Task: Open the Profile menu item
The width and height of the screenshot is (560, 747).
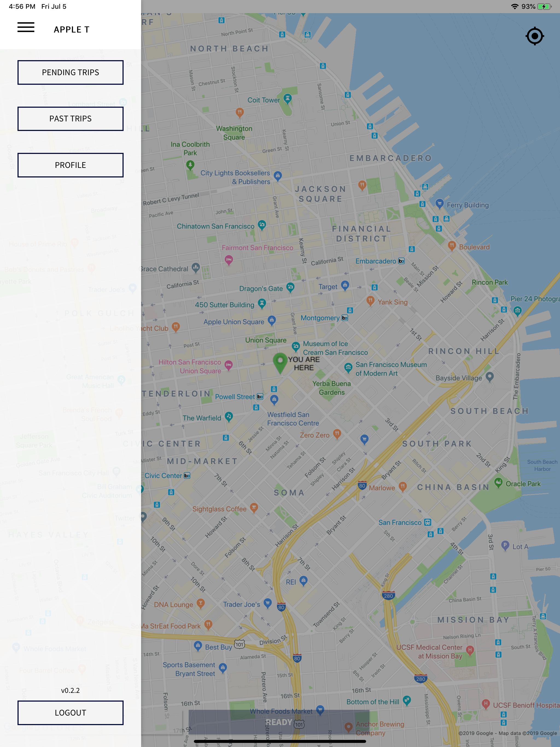Action: pyautogui.click(x=71, y=165)
